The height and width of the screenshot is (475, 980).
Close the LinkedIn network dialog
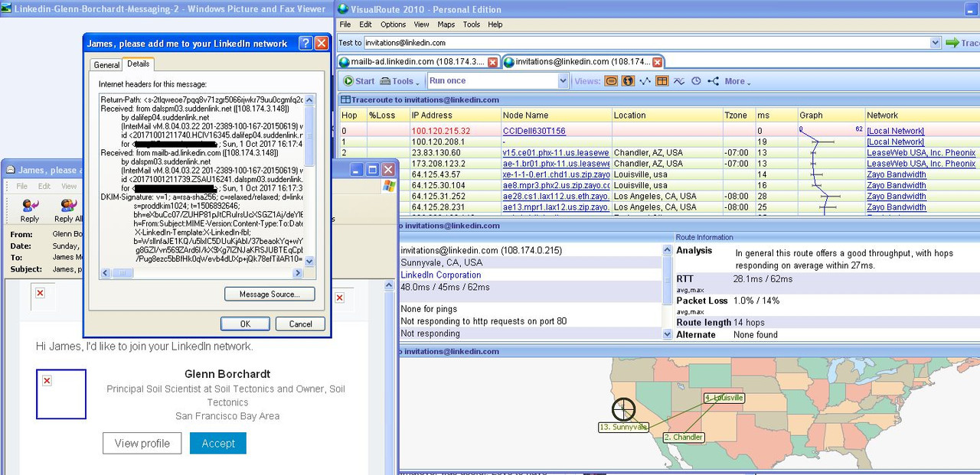point(322,43)
